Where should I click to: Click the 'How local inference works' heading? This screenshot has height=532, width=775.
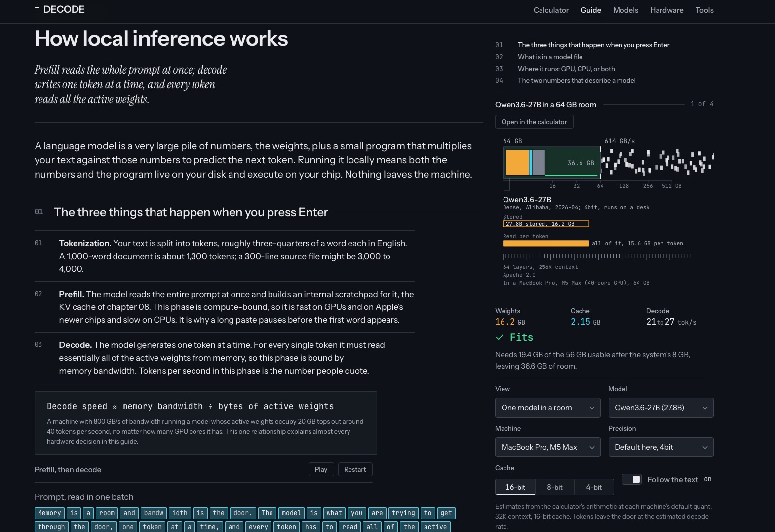coord(161,38)
